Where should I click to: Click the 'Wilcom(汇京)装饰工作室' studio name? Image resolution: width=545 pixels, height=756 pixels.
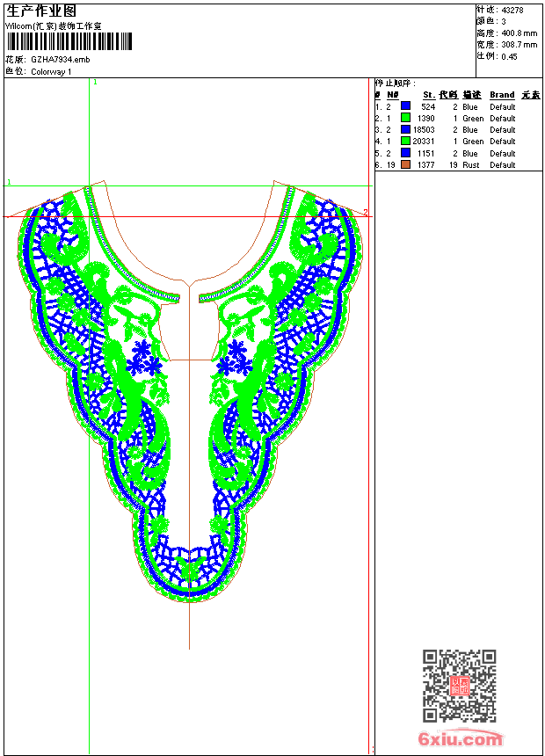[x=54, y=26]
